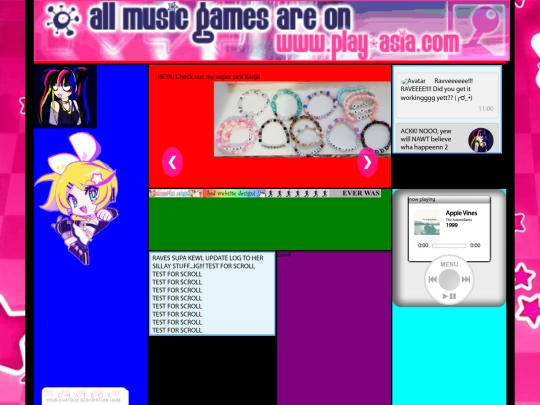This screenshot has height=405, width=540.
Task: Click the pastel badge left of 'bad website design'
Action: tap(176, 193)
